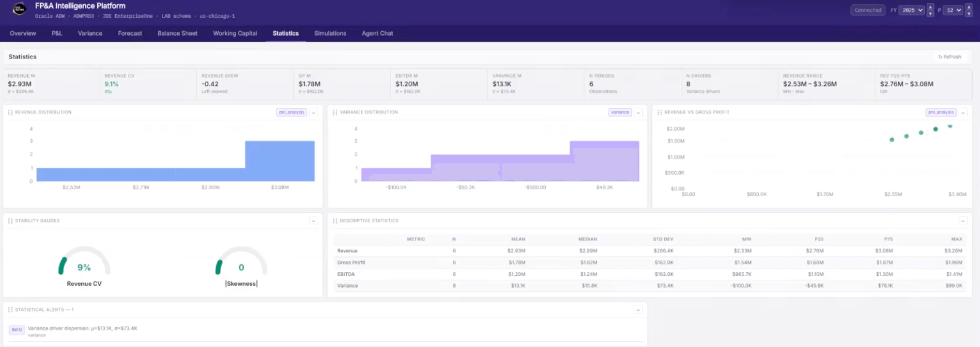Click the leftmost green scatter plot point
980x347 pixels.
[x=892, y=140]
